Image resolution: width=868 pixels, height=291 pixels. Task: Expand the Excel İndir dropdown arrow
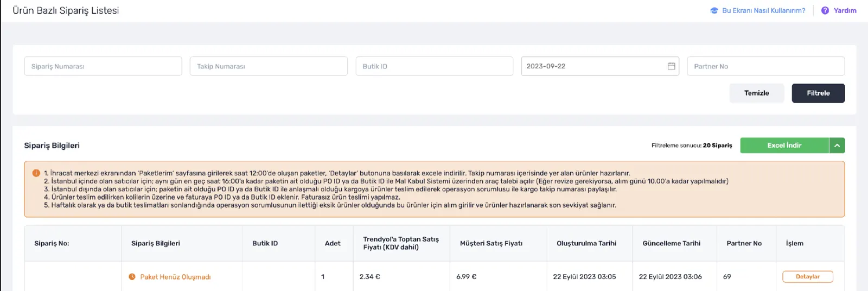click(x=837, y=145)
